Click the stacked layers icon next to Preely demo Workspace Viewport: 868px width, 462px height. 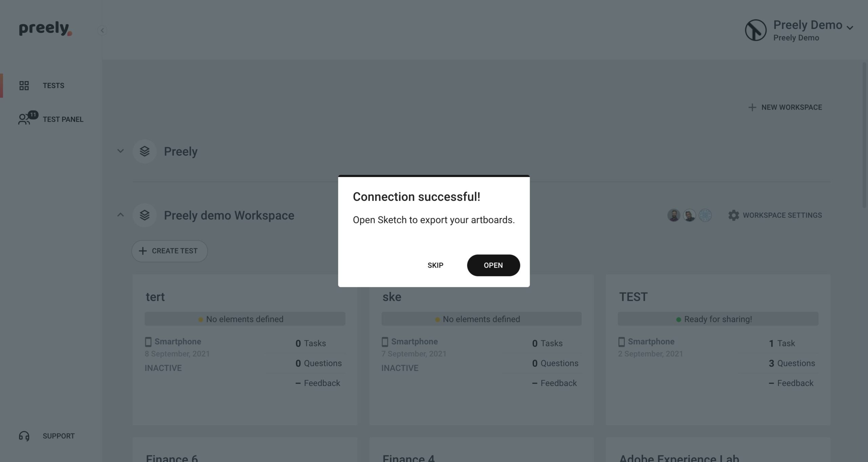tap(144, 214)
